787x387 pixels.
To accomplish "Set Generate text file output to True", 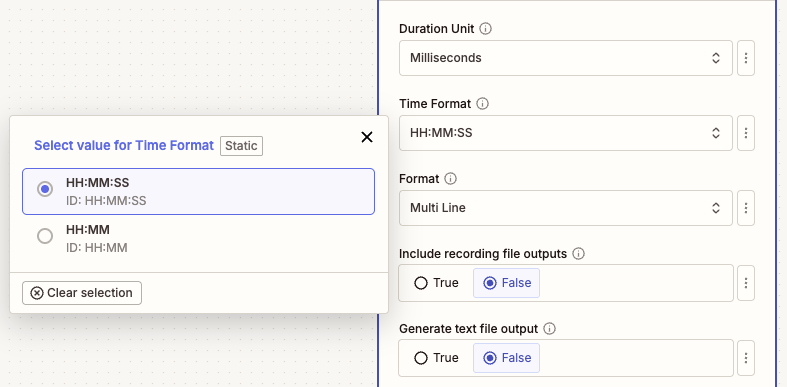I will pos(436,358).
